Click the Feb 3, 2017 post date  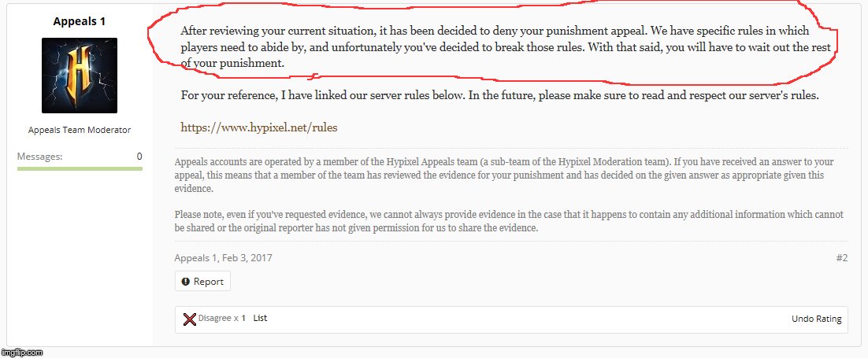pyautogui.click(x=248, y=257)
